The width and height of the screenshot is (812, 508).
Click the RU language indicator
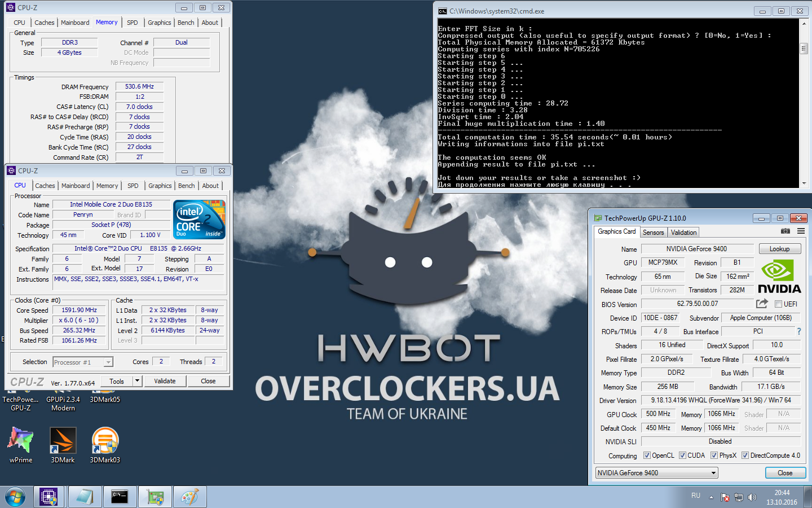pos(696,496)
